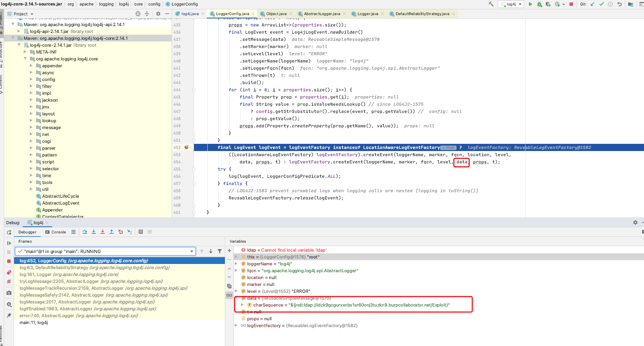644x346 pixels.
Task: Step into with the blue down arrow
Action: click(x=94, y=232)
